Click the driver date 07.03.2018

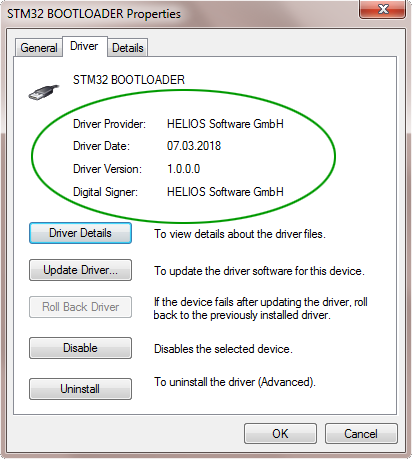tap(194, 146)
